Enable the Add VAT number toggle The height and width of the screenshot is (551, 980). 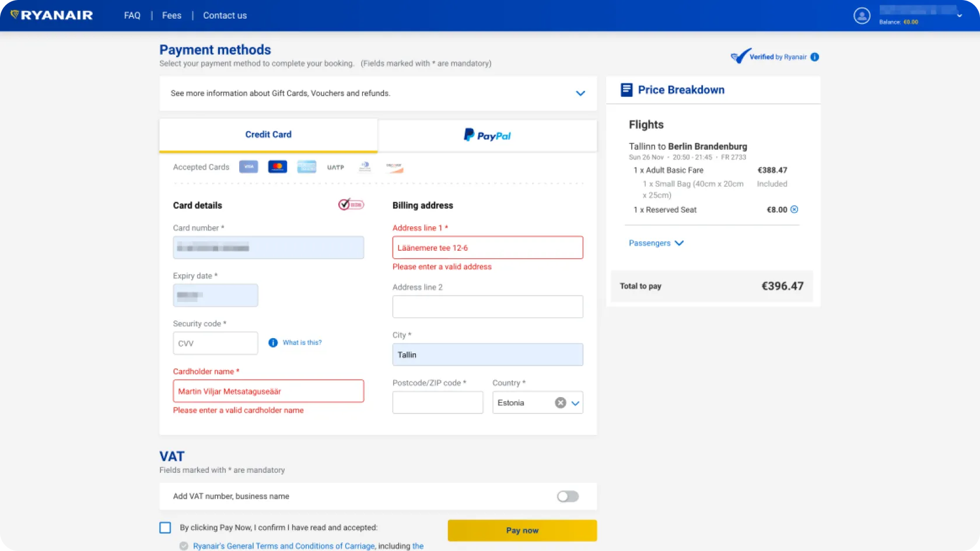pos(568,496)
